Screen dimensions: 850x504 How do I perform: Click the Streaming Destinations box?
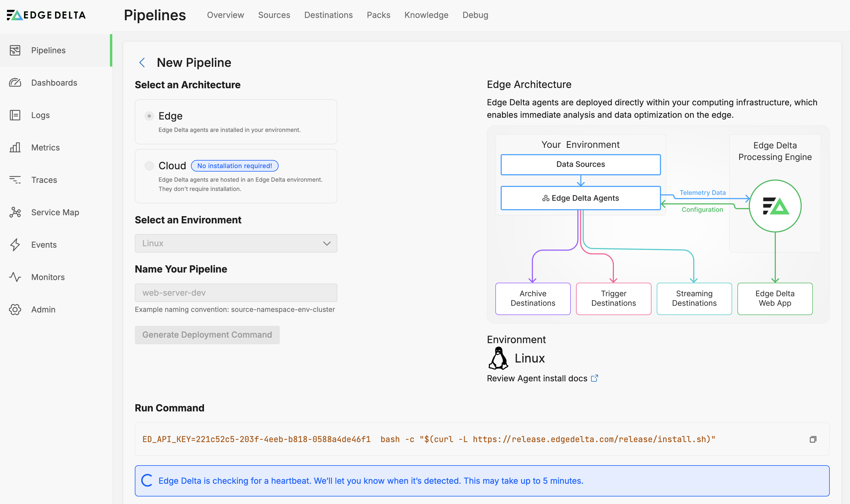(x=694, y=299)
